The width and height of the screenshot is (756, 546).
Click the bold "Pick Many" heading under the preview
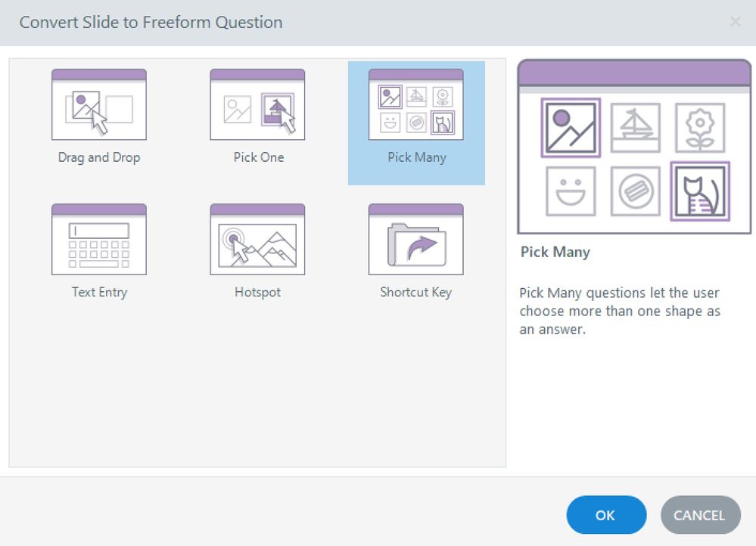coord(555,253)
